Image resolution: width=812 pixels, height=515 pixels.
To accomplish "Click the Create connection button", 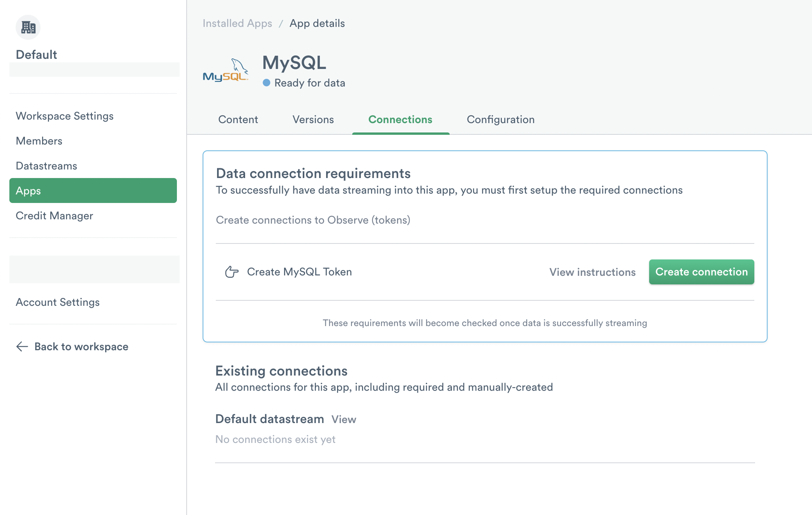I will [701, 272].
